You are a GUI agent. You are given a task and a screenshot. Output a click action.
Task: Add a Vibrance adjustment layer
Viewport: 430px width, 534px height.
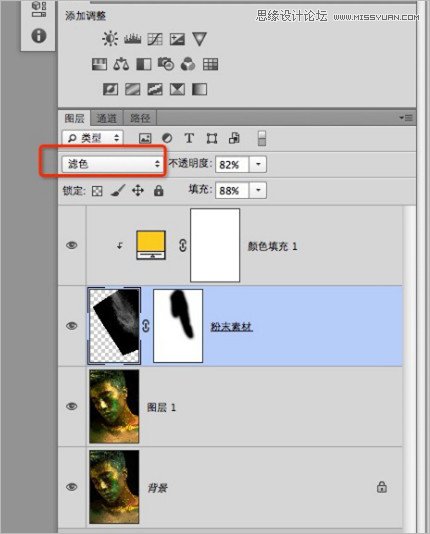point(200,39)
